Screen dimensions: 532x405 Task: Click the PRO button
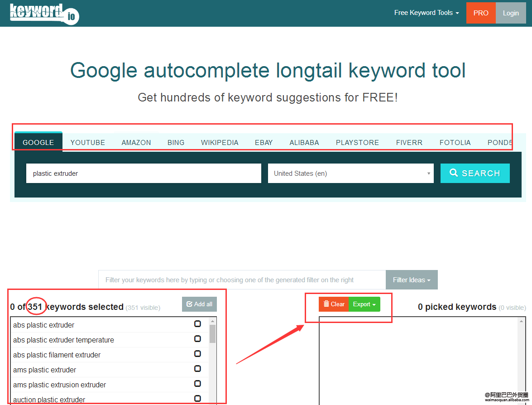[x=481, y=13]
